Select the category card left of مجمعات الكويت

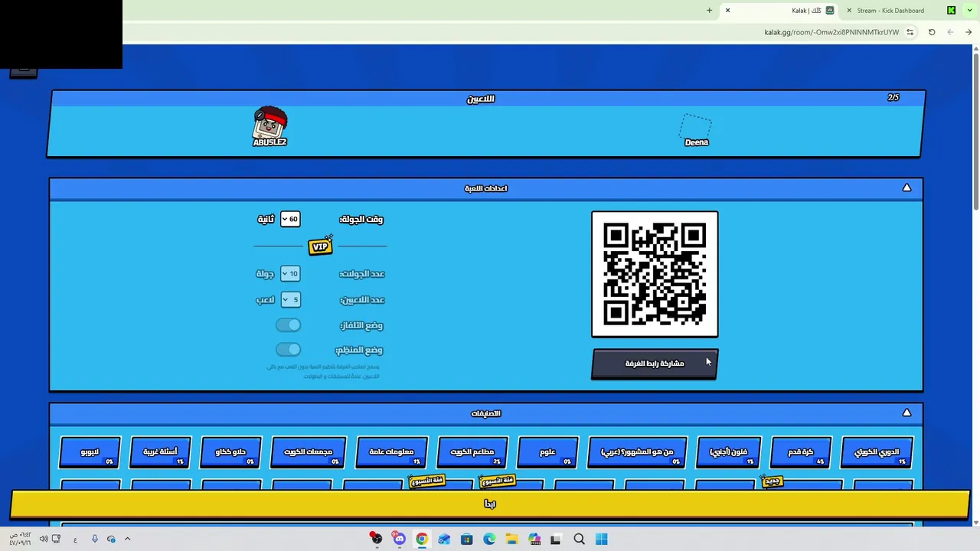pos(230,452)
